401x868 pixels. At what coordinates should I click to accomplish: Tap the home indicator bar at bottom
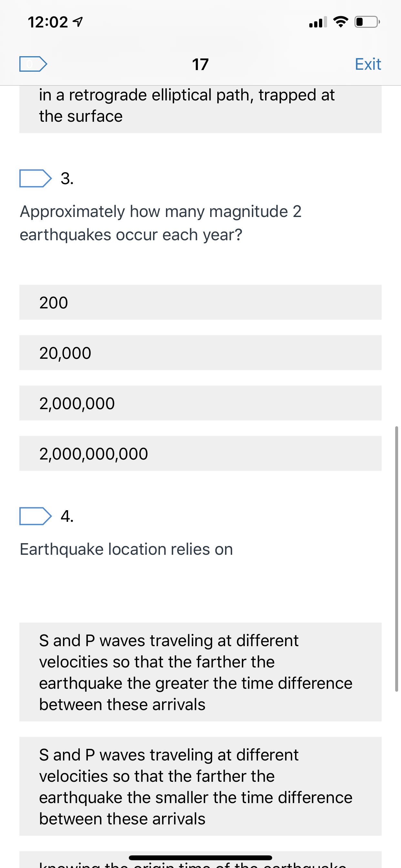[x=200, y=858]
